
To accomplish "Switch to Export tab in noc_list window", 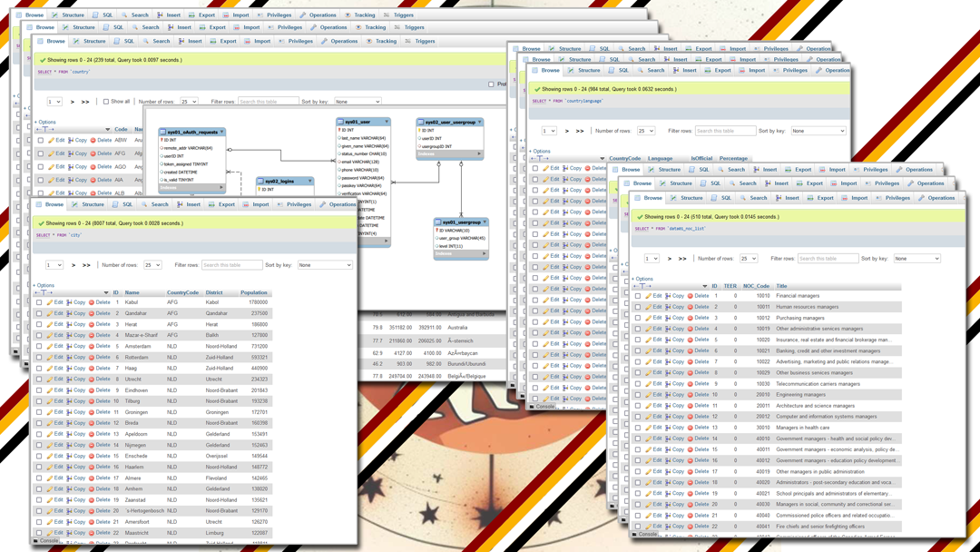I will [820, 198].
